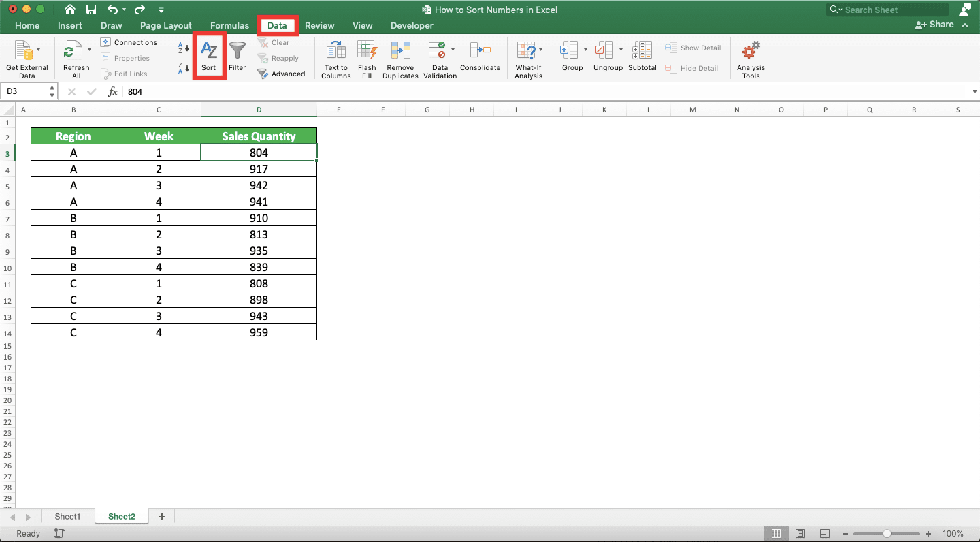Open the Sort dialog
Viewport: 980px width, 542px height.
pyautogui.click(x=209, y=57)
